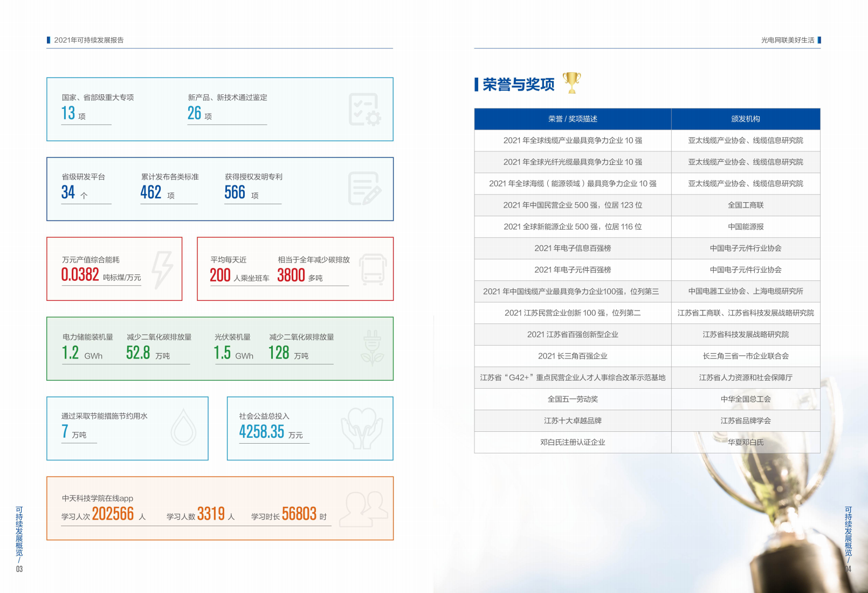Screen dimensions: 868x593
Task: Select the hands holding heart icon near 社会公益总投入
Action: (x=363, y=427)
